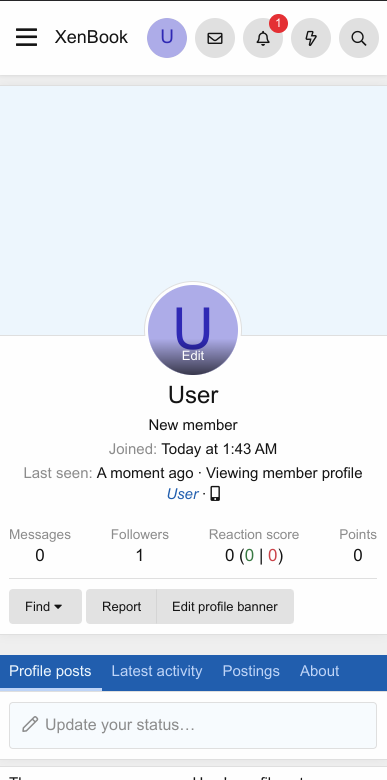The height and width of the screenshot is (780, 387).
Task: Open the user account avatar menu
Action: click(167, 38)
